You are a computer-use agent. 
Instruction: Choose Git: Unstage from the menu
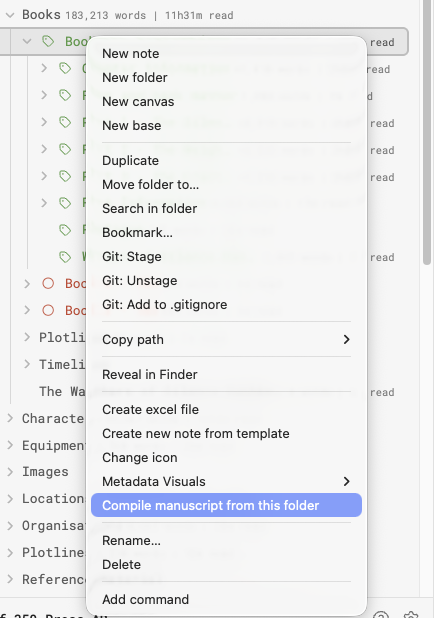coord(226,281)
